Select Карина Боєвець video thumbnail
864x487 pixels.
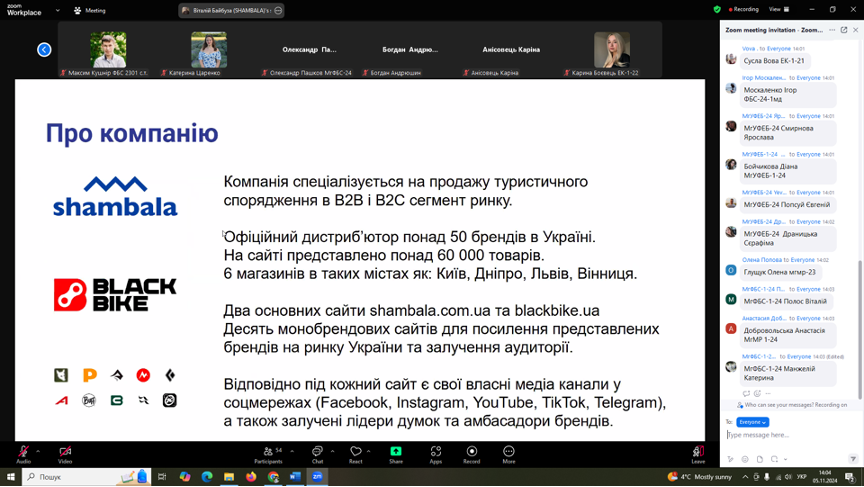pyautogui.click(x=612, y=50)
